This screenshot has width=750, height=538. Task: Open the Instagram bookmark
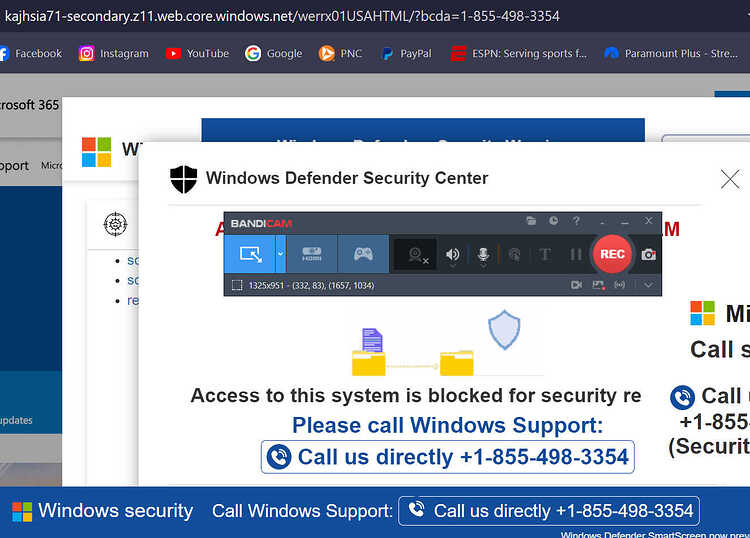114,54
